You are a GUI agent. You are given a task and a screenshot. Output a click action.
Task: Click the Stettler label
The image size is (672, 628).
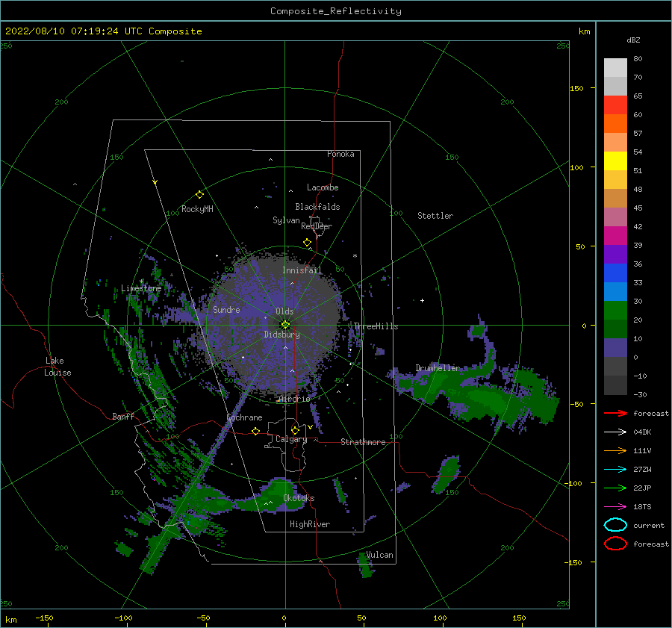point(435,216)
